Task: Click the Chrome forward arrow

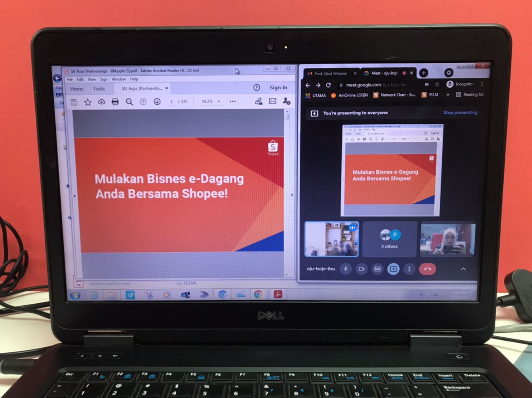Action: click(x=318, y=85)
